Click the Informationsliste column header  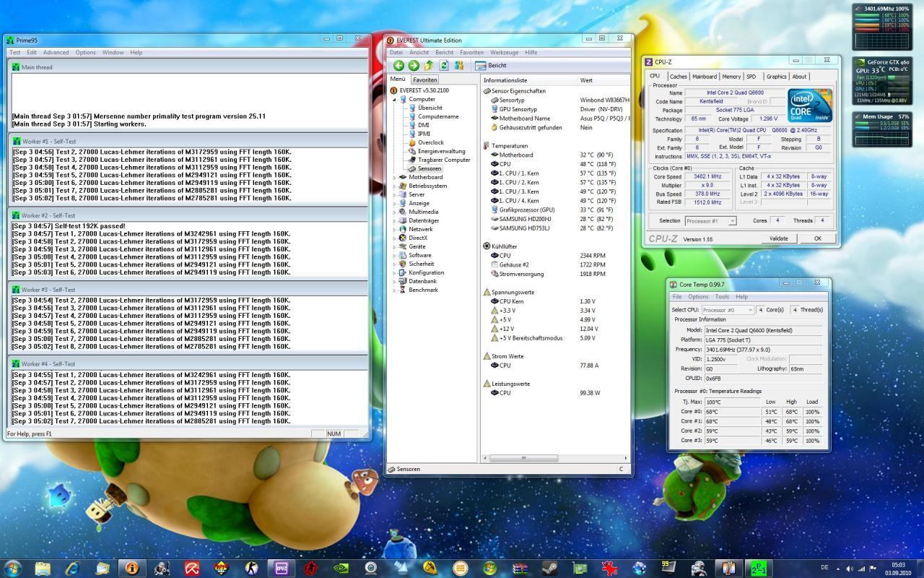[529, 80]
